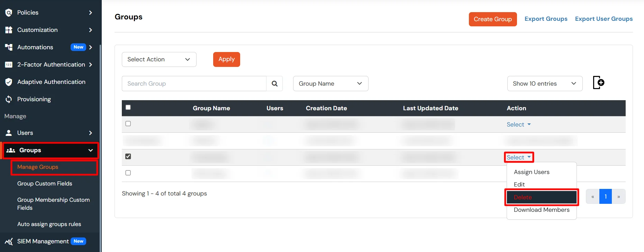Open the Group Name filter dropdown
The width and height of the screenshot is (644, 252).
pyautogui.click(x=330, y=84)
